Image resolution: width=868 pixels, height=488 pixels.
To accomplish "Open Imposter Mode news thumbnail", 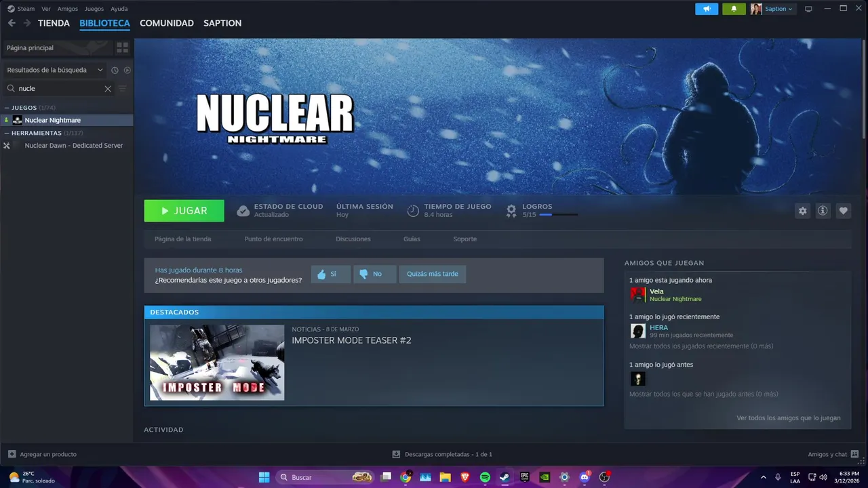I will (x=217, y=362).
